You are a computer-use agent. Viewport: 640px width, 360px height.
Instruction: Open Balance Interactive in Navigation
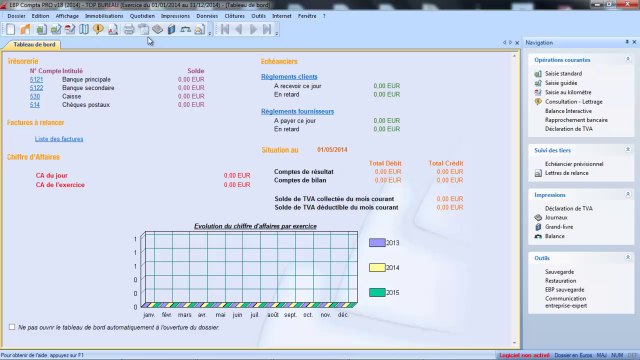[x=568, y=111]
